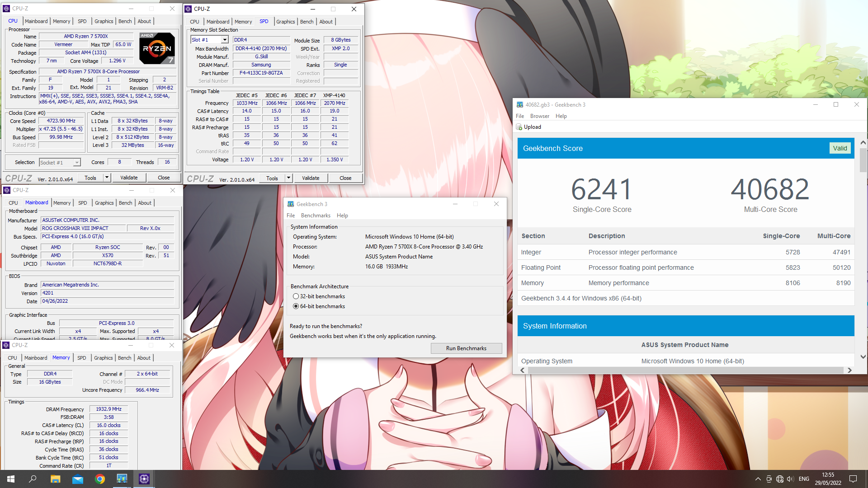The width and height of the screenshot is (868, 488).
Task: Click the Valid badge in Geekbench Score
Action: pos(840,148)
